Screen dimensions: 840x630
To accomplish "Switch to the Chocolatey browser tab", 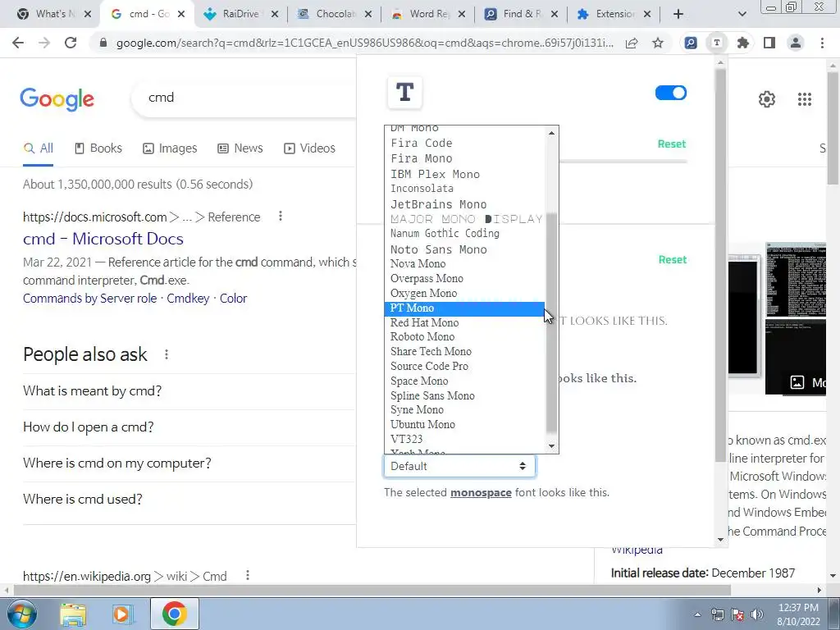I will pos(335,14).
